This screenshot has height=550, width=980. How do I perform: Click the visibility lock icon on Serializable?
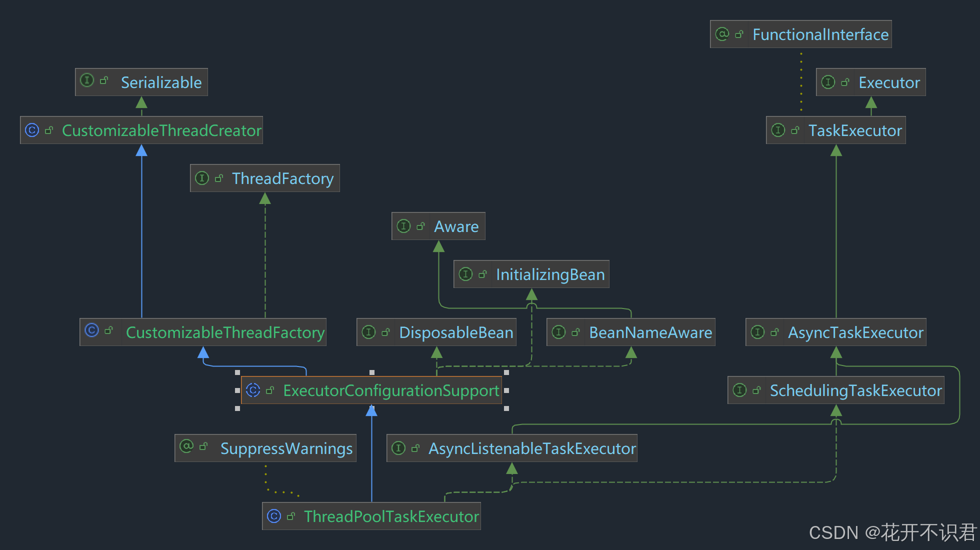click(104, 80)
